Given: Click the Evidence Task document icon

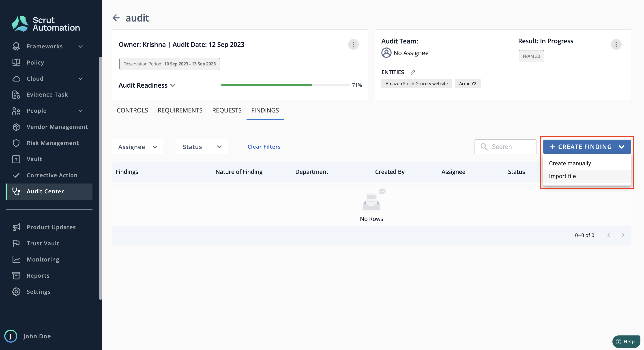Looking at the screenshot, I should (16, 95).
